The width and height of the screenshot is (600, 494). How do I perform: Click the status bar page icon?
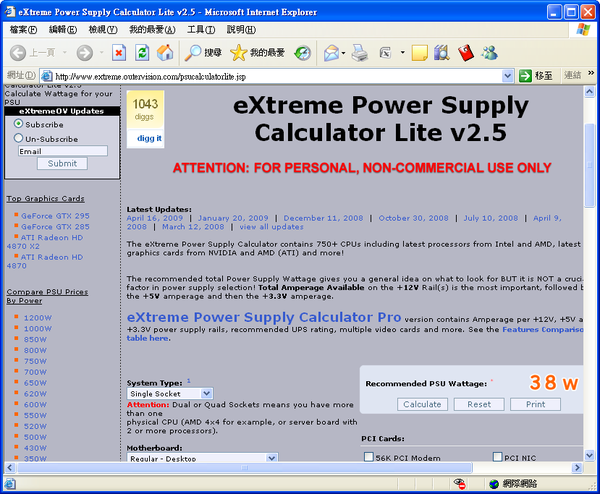(x=10, y=484)
